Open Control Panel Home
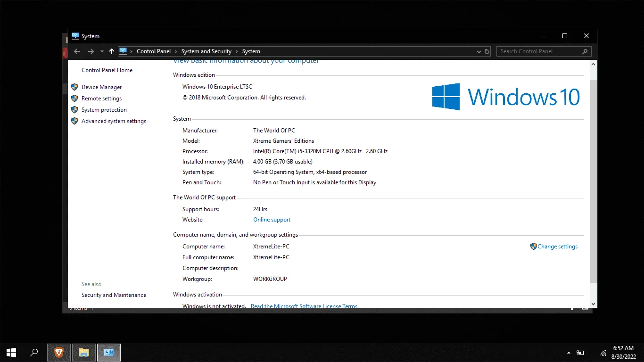 pos(107,70)
